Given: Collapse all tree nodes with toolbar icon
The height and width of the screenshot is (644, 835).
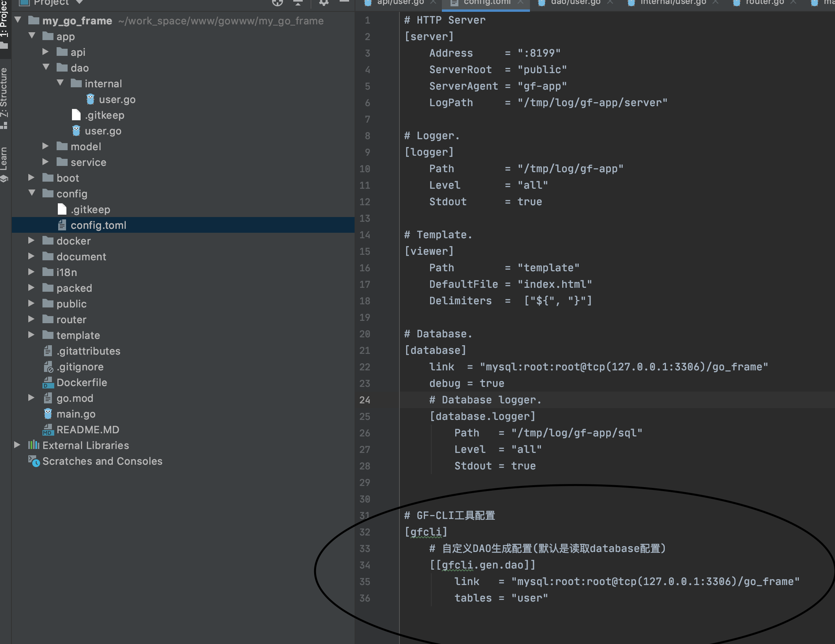Looking at the screenshot, I should coord(298,3).
